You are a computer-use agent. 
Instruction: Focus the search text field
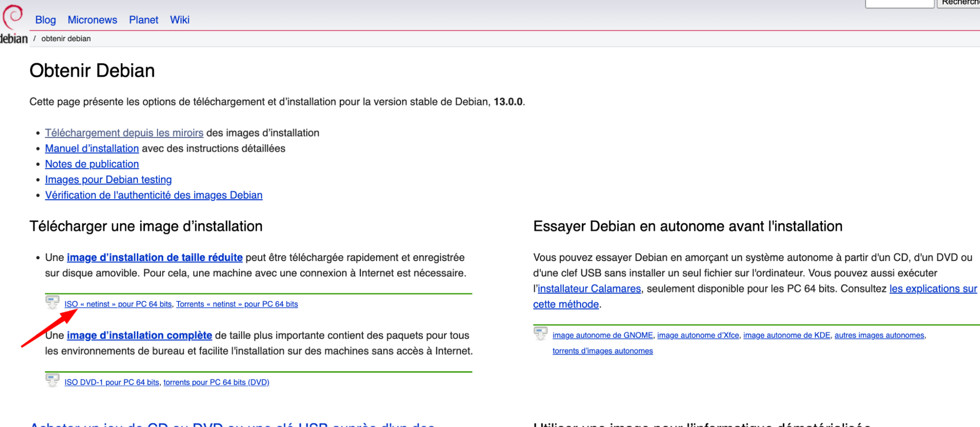[899, 3]
